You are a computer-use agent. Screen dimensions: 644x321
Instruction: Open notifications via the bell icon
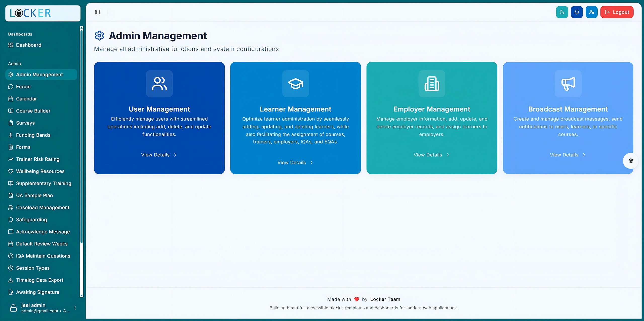[x=577, y=12]
